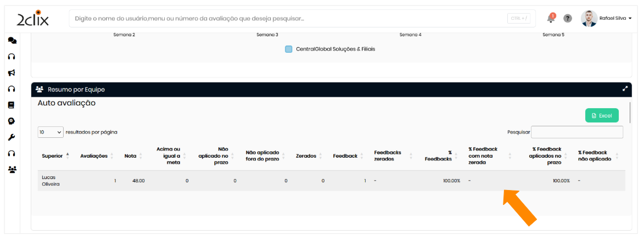The height and width of the screenshot is (240, 644).
Task: Open the notifications bell
Action: [551, 18]
